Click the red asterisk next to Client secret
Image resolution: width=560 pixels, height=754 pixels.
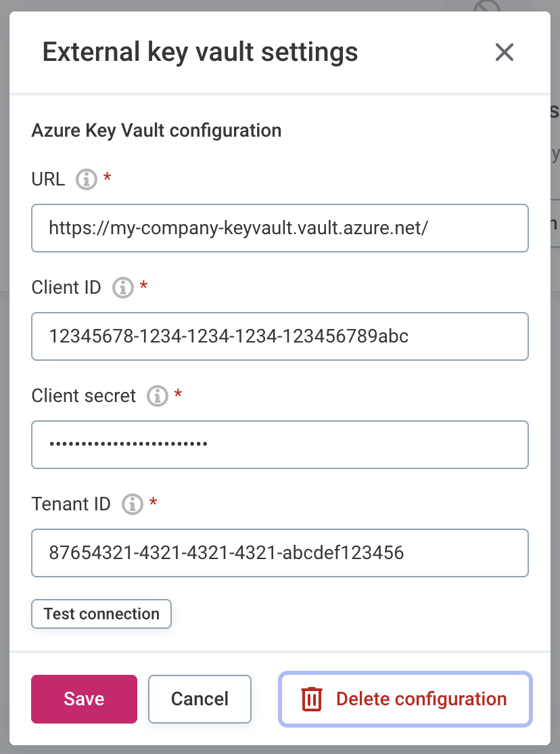(x=178, y=393)
